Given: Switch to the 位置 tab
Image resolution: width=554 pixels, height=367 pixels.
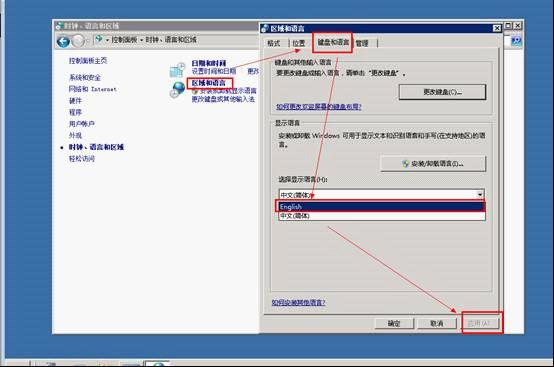Looking at the screenshot, I should pos(299,43).
